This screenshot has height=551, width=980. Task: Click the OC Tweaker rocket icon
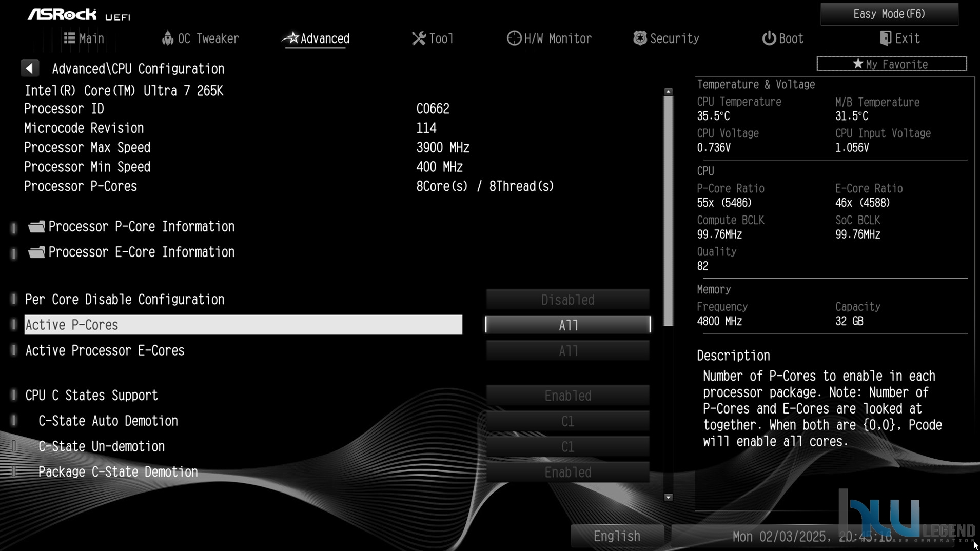click(167, 38)
